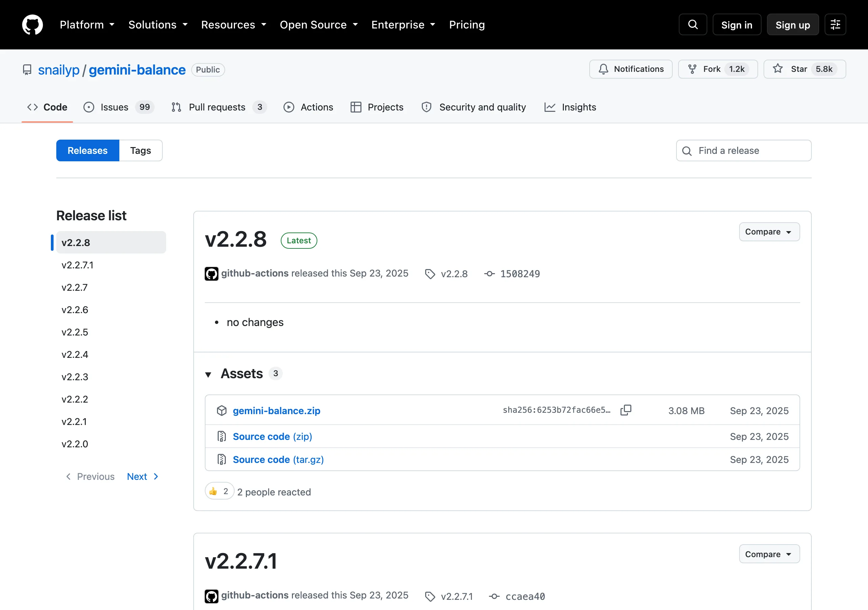Open the GitHub homepage logo
The image size is (868, 610).
pyautogui.click(x=33, y=24)
